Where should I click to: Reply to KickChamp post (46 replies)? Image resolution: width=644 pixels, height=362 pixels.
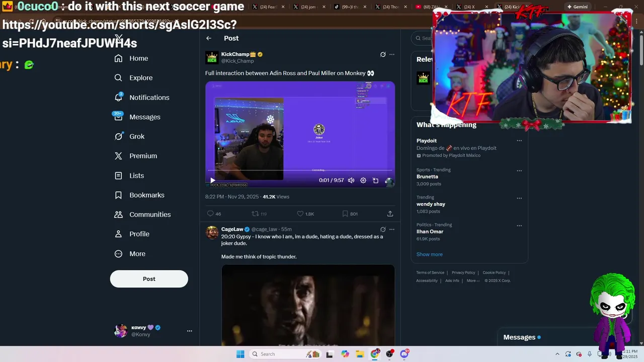[x=214, y=214]
